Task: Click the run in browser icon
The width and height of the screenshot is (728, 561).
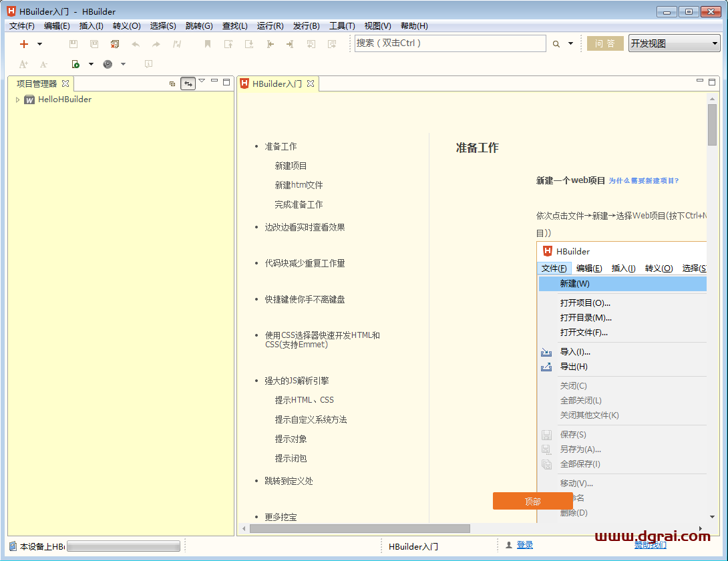Action: [x=75, y=64]
